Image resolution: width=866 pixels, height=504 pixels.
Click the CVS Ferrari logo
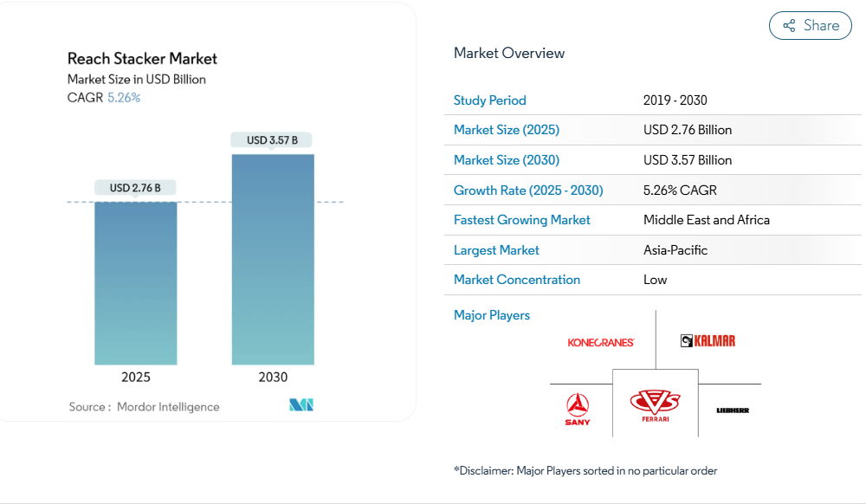pyautogui.click(x=655, y=404)
